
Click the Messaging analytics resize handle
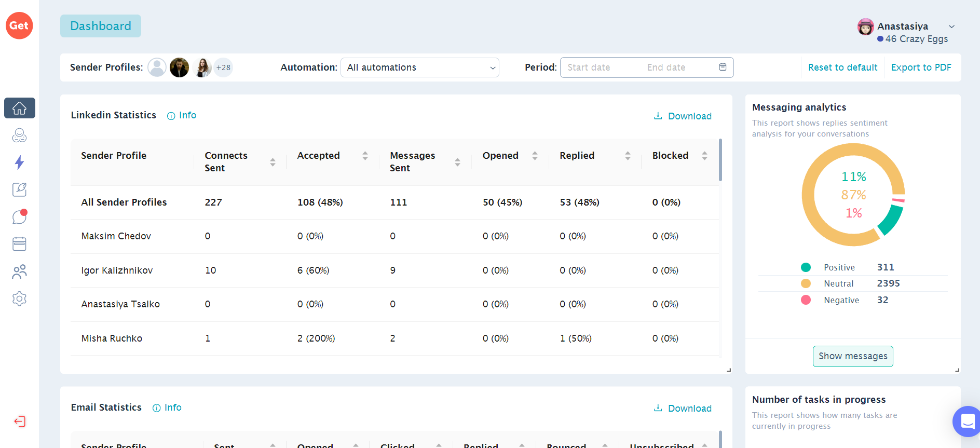(x=957, y=370)
